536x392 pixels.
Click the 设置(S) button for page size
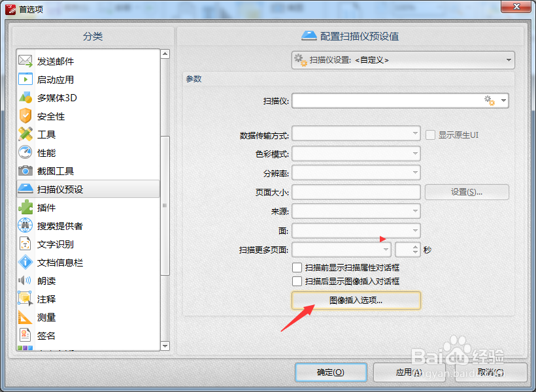[467, 191]
